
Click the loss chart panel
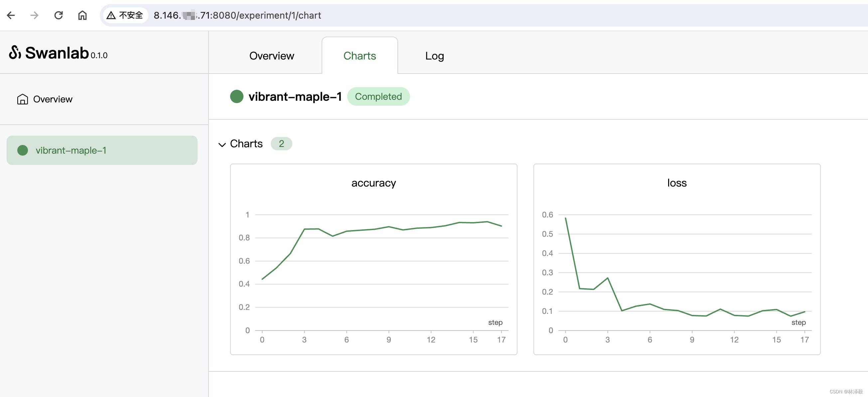pyautogui.click(x=677, y=259)
